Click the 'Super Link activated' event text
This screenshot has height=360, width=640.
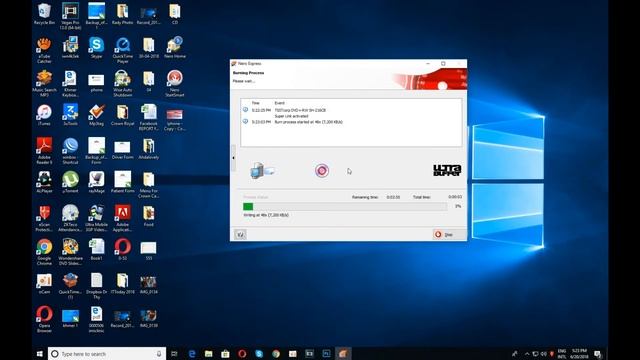[291, 116]
